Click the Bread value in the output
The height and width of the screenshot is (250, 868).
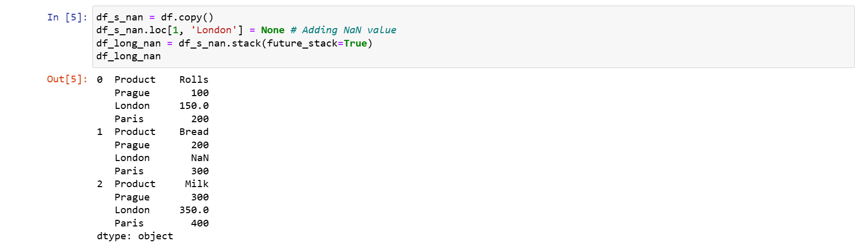[194, 132]
